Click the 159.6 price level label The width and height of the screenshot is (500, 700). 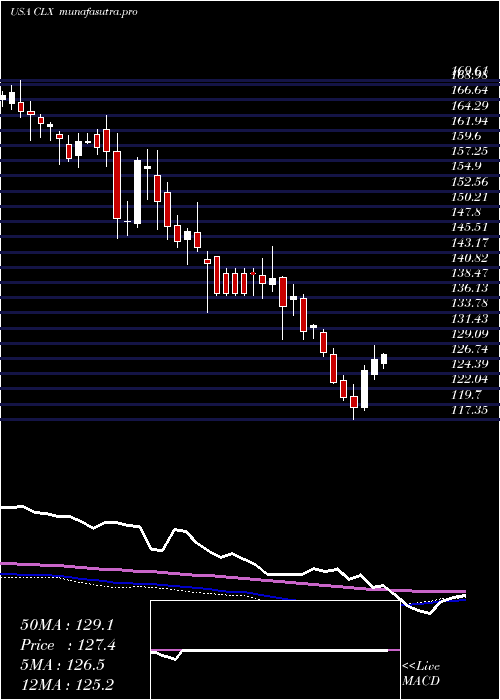click(467, 136)
